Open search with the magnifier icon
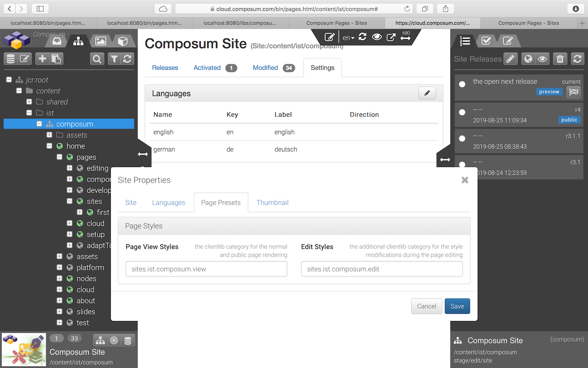This screenshot has height=368, width=588. click(x=97, y=59)
